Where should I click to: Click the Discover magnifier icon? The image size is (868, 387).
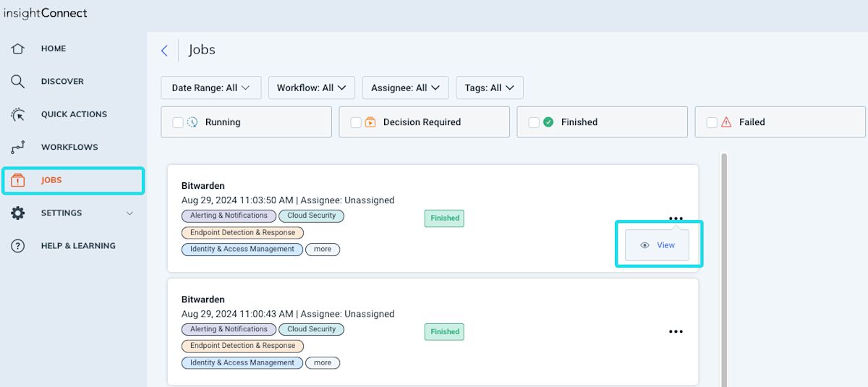click(x=18, y=81)
